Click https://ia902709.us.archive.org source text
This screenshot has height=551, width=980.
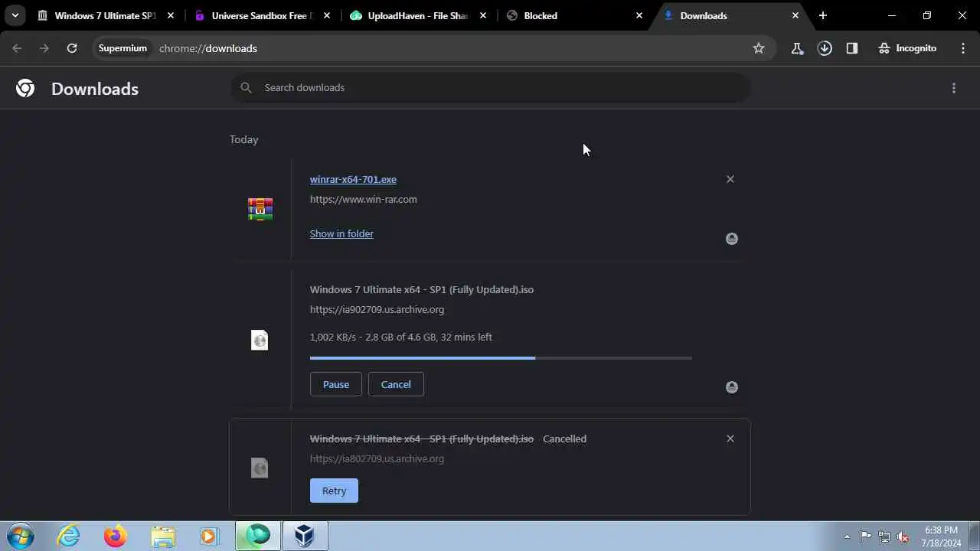click(x=377, y=309)
